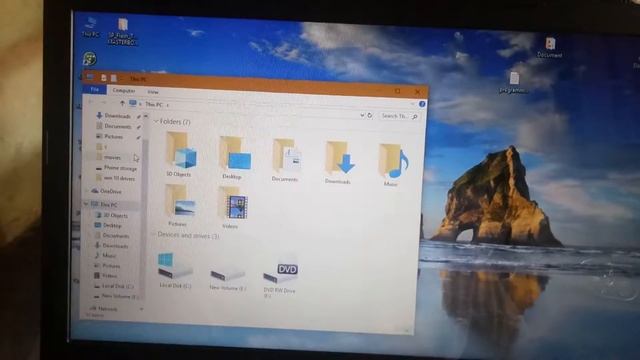Click the This PC monitor icon in address bar
Viewport: 640px width, 360px height.
[x=133, y=103]
